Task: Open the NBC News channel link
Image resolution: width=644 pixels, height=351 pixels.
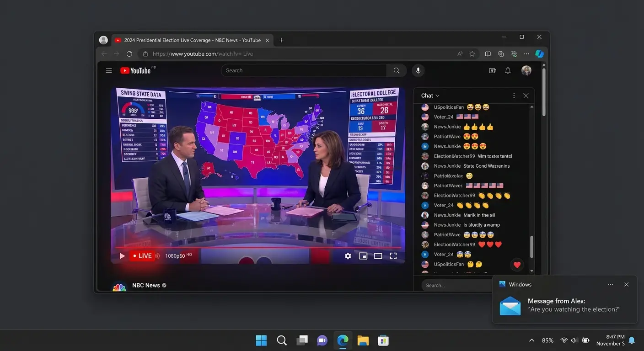Action: (146, 285)
